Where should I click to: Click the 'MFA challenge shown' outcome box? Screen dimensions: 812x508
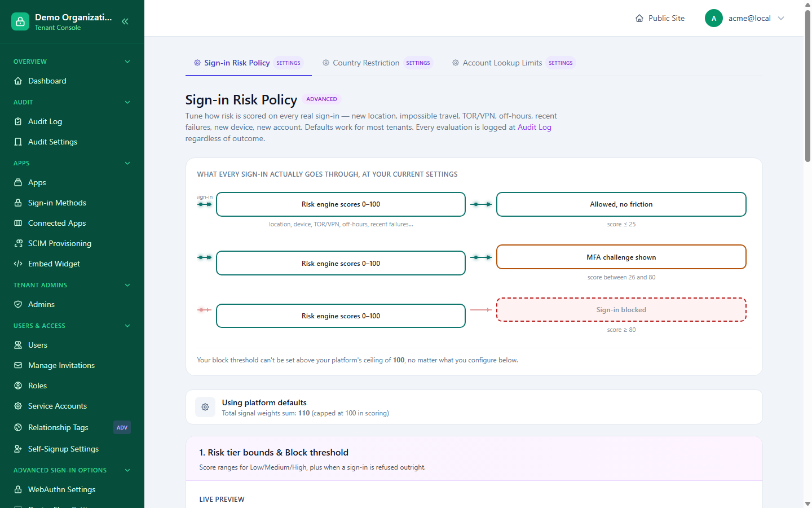pos(621,257)
